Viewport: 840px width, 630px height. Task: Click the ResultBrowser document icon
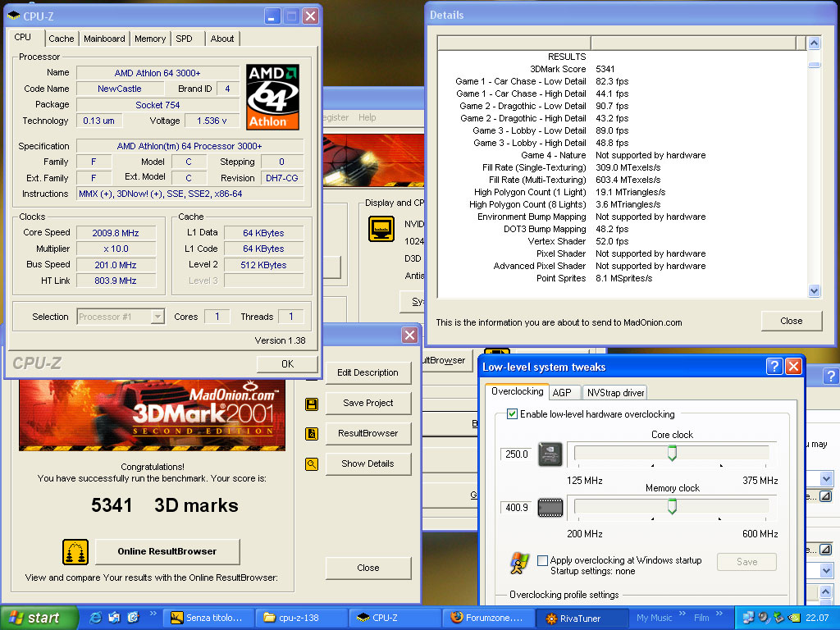pos(312,434)
